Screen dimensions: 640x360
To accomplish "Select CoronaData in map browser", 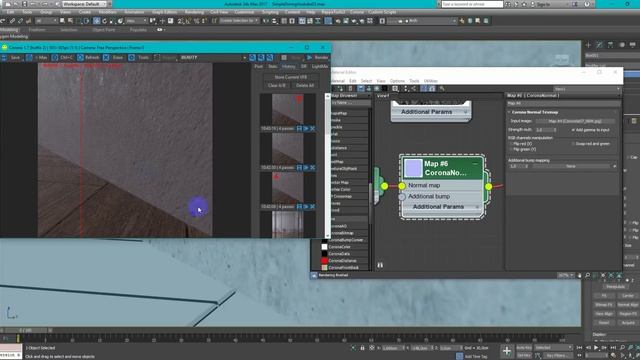I will click(x=338, y=253).
